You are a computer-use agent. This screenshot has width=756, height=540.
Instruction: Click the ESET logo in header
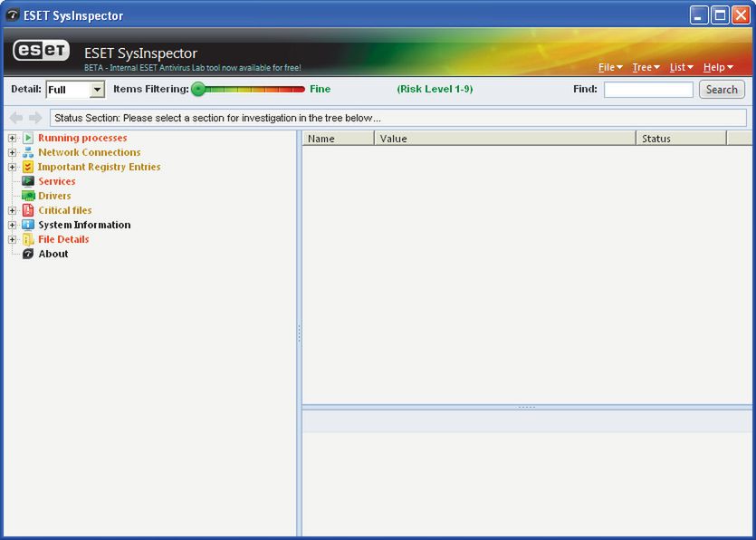[42, 51]
